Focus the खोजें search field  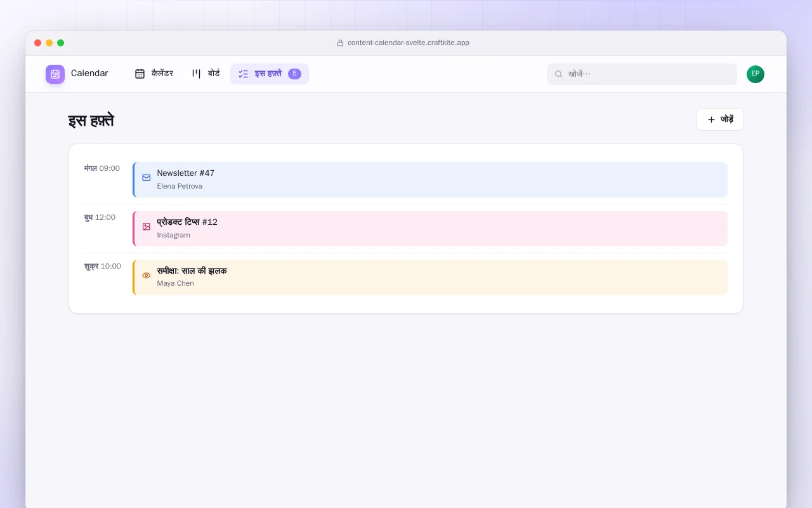coord(642,74)
